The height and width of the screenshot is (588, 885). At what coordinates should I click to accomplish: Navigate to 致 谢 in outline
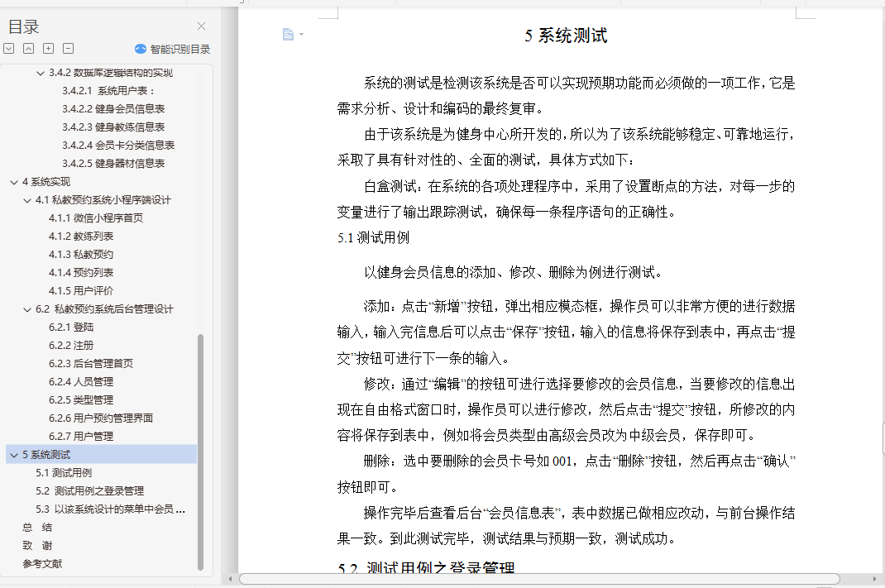(37, 546)
